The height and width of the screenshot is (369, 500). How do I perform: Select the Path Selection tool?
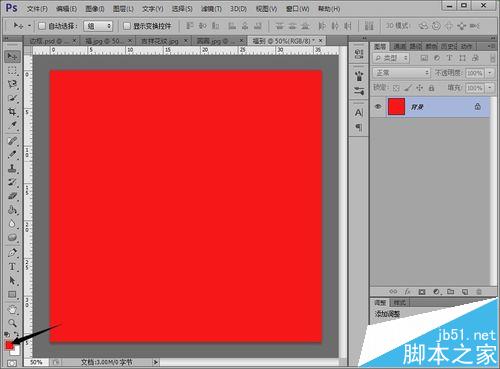pos(12,281)
